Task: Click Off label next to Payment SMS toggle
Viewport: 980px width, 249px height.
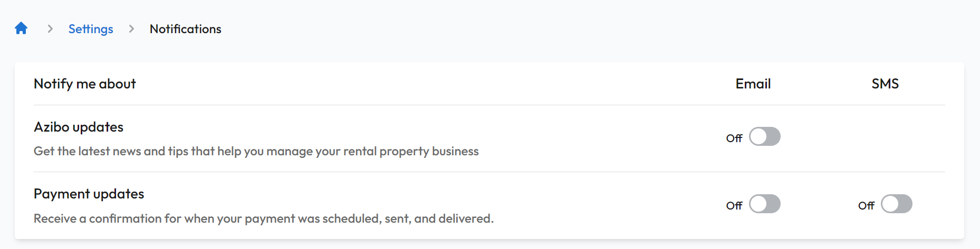Action: 866,205
